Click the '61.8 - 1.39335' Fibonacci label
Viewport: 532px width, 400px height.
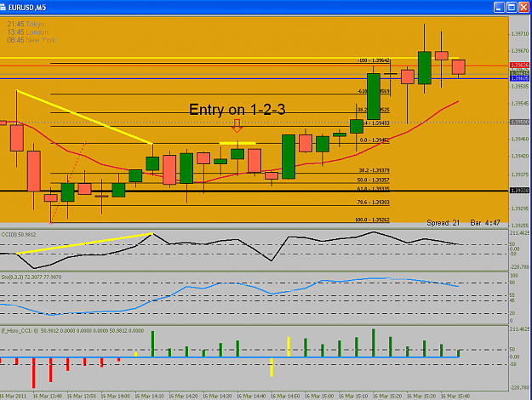pyautogui.click(x=373, y=189)
